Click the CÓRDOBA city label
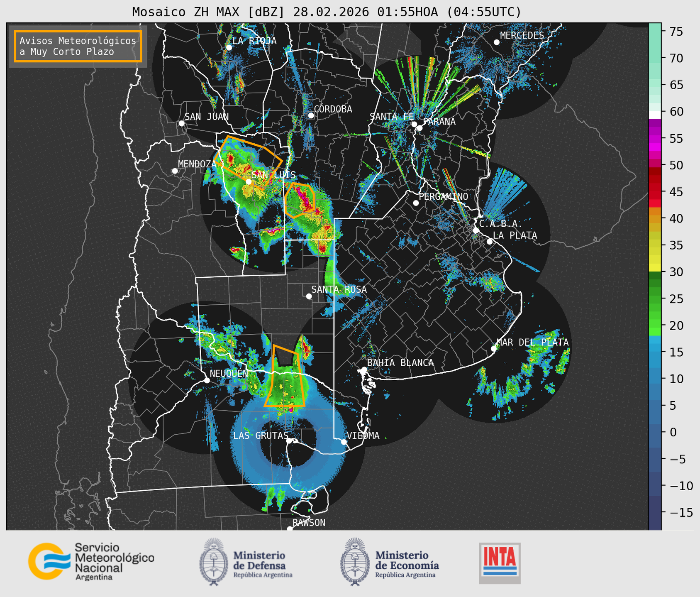The width and height of the screenshot is (700, 597). [333, 109]
